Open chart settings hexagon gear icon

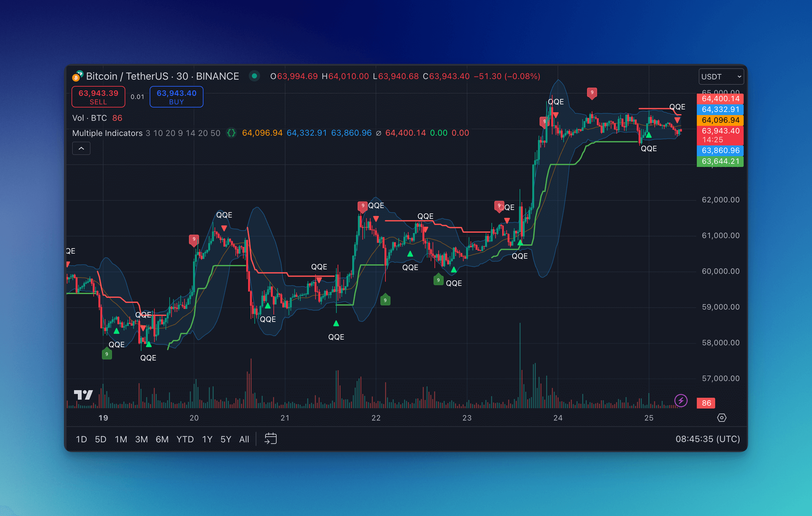pos(721,418)
